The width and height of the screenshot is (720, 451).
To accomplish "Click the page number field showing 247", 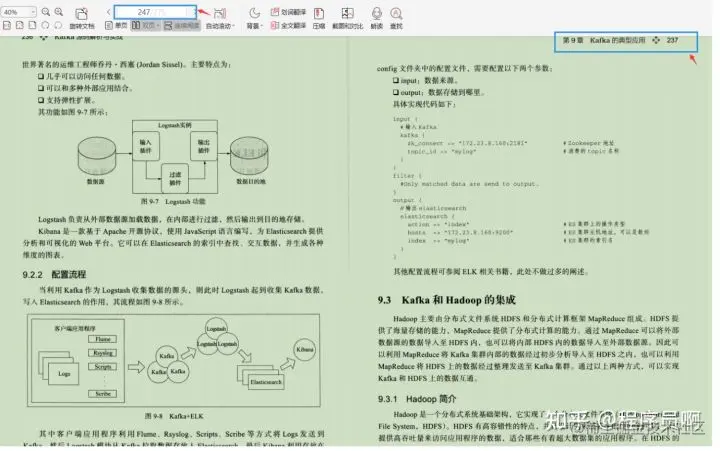I will 155,12.
